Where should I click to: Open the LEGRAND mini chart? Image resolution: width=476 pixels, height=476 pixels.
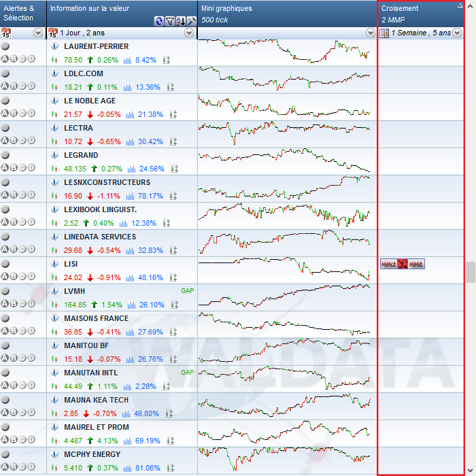(x=284, y=160)
